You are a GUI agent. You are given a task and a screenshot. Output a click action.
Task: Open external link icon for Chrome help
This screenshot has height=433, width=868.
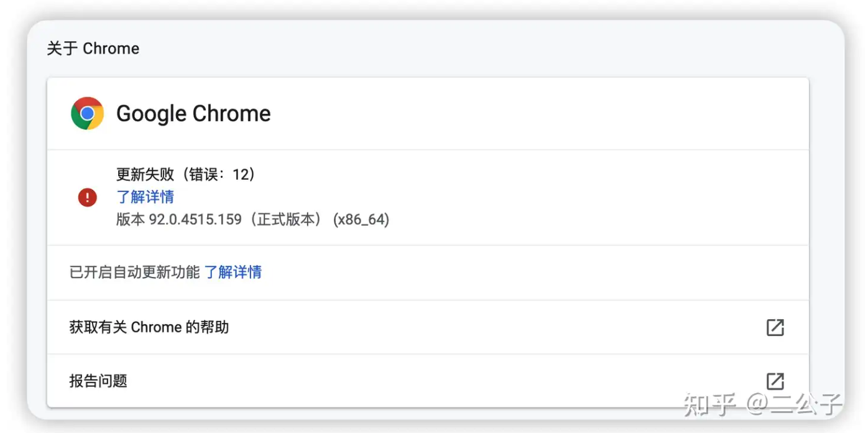(775, 327)
